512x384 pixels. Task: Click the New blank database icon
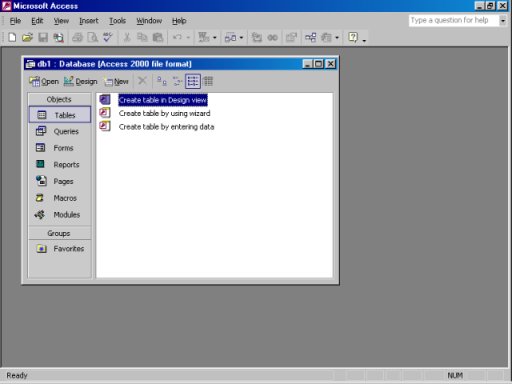(12, 37)
